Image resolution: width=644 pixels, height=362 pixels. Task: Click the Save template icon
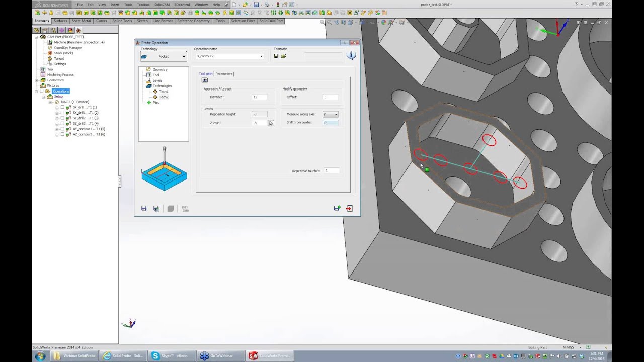pyautogui.click(x=276, y=56)
